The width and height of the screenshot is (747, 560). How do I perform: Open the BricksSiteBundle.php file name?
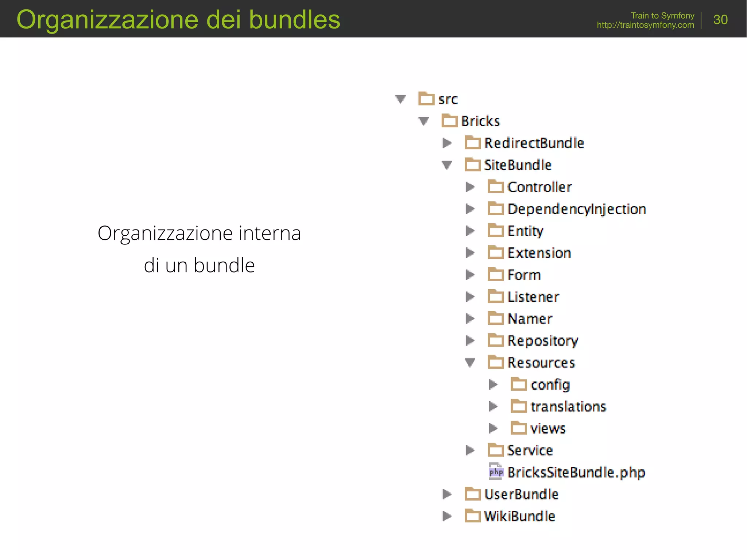(576, 473)
